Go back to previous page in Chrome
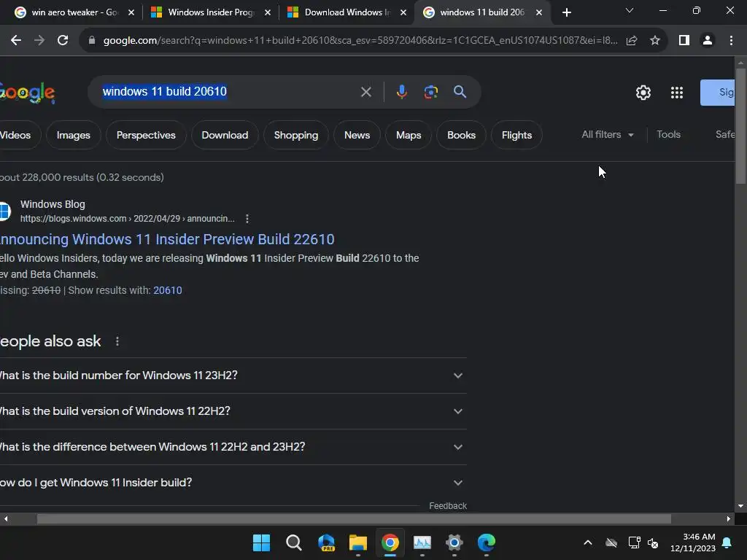Viewport: 747px width, 560px height. pos(16,41)
